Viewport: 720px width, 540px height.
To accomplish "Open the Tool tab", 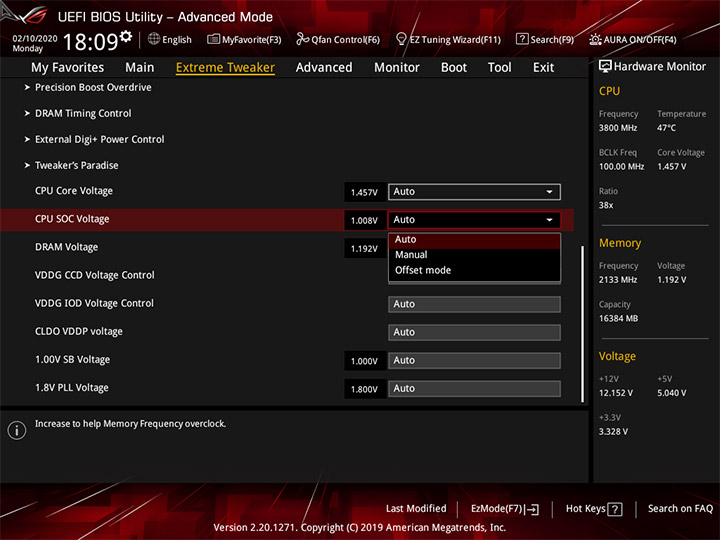I will click(499, 68).
